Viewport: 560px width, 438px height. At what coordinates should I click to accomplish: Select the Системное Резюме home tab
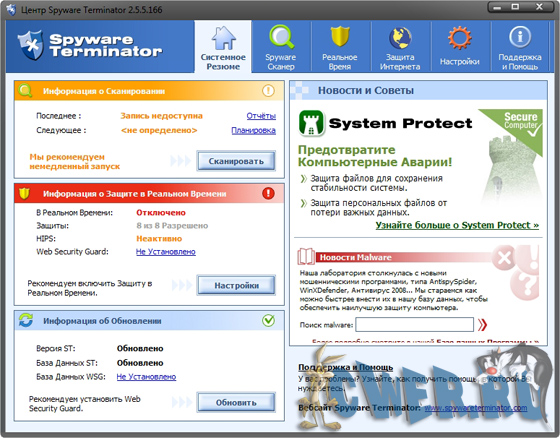tap(223, 47)
